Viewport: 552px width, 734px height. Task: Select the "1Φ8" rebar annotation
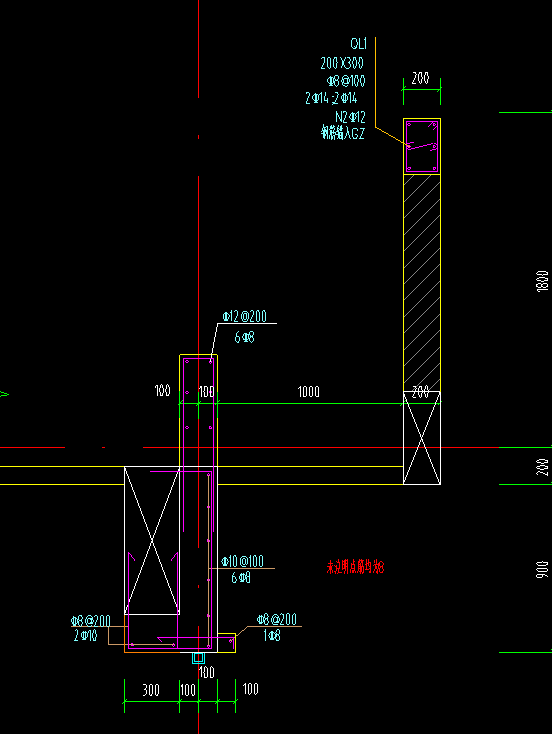272,635
